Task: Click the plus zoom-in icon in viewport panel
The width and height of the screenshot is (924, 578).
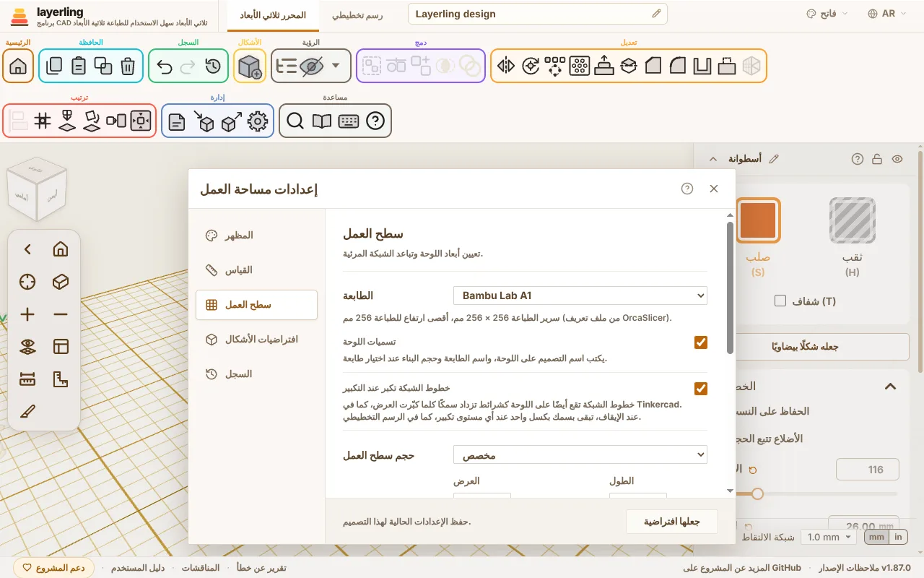Action: click(27, 314)
